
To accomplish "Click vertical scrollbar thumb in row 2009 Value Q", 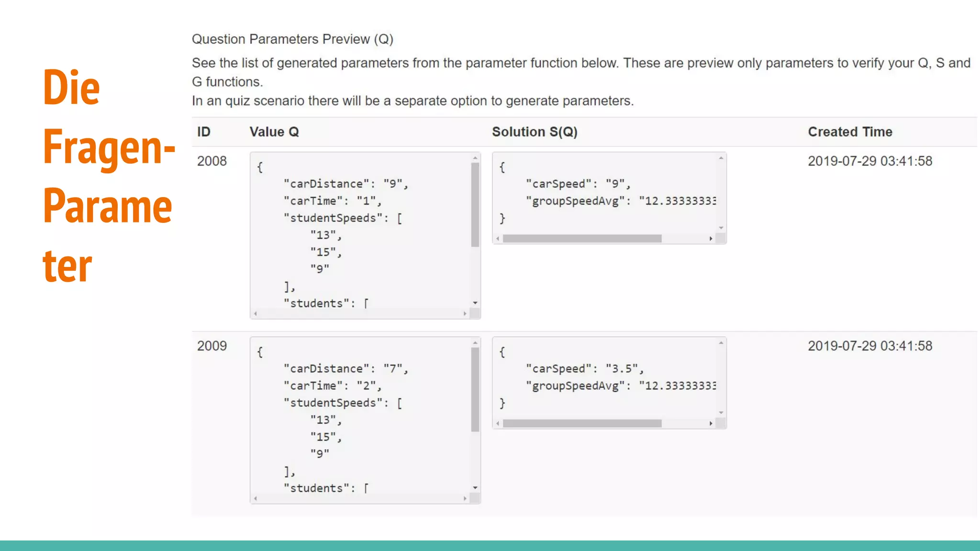I will (x=475, y=389).
